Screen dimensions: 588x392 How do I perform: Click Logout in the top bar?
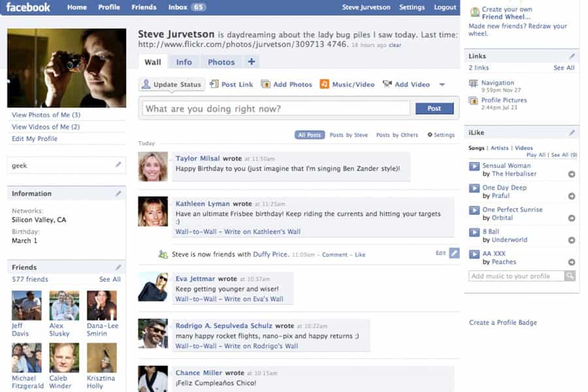point(445,7)
